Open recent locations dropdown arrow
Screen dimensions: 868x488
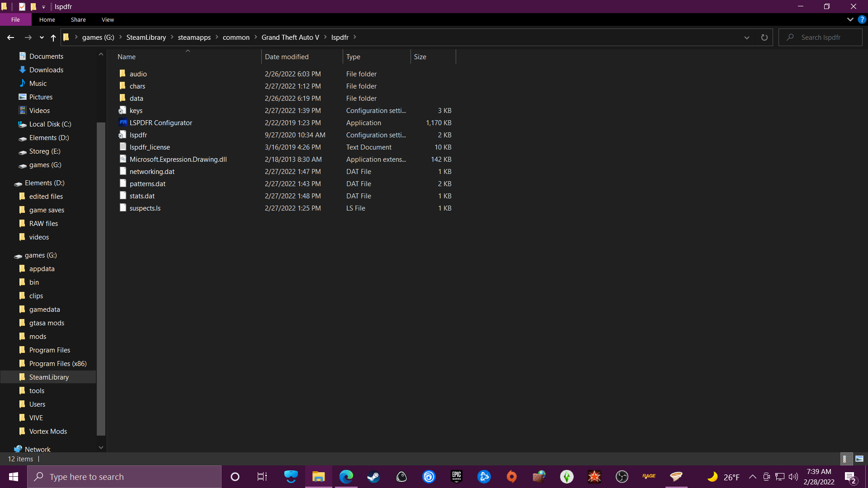pyautogui.click(x=42, y=38)
